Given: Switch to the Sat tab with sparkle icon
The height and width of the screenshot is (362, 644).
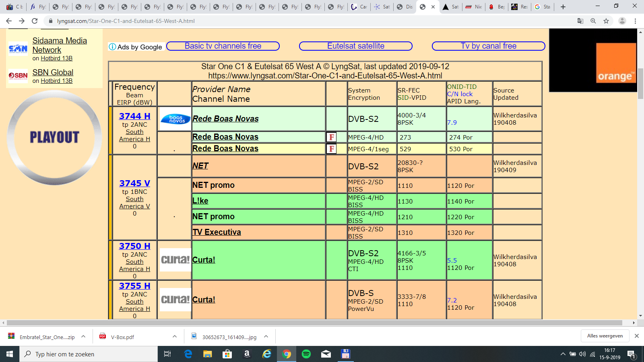Looking at the screenshot, I should pos(382,7).
